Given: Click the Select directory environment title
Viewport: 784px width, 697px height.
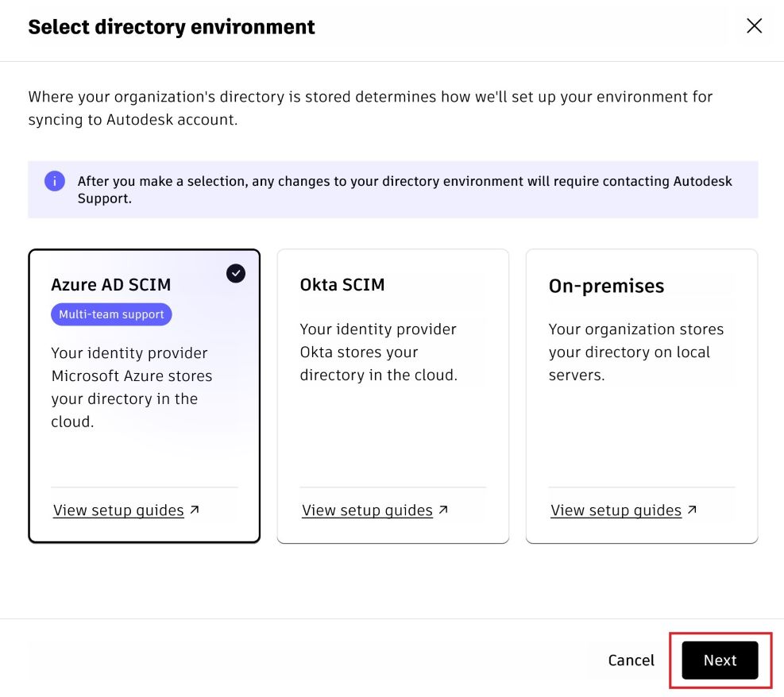Looking at the screenshot, I should tap(172, 27).
